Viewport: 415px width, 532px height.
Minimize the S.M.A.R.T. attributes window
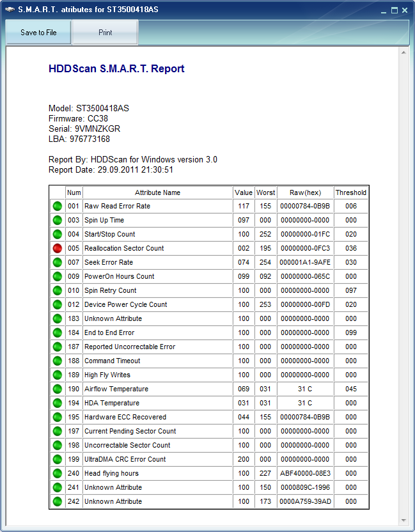[384, 11]
